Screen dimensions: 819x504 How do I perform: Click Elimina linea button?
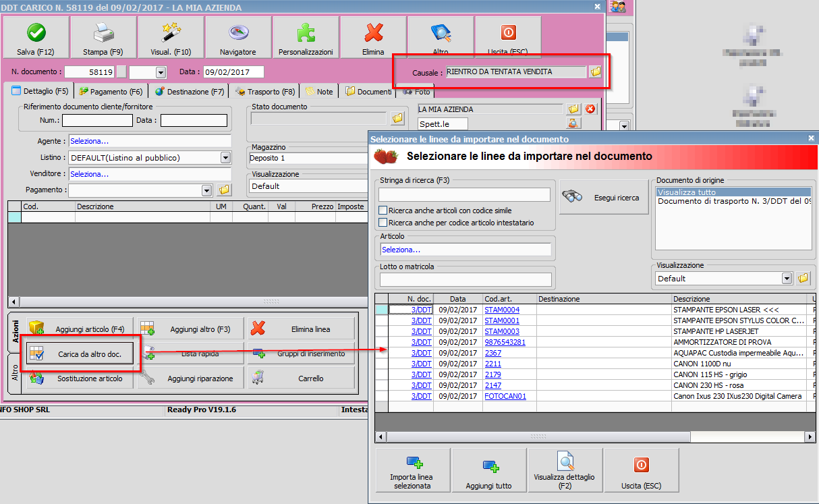[301, 329]
